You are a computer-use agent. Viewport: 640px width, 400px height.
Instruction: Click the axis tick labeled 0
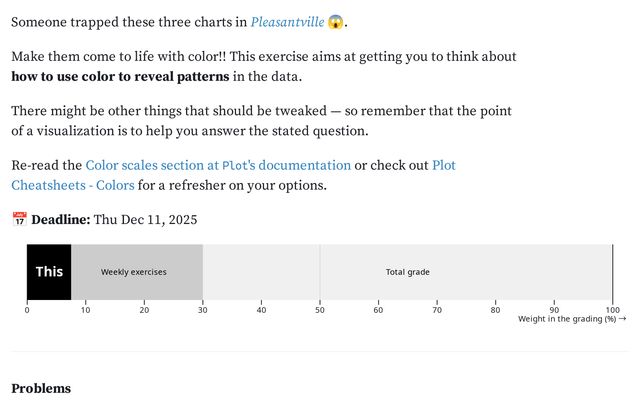pos(27,310)
